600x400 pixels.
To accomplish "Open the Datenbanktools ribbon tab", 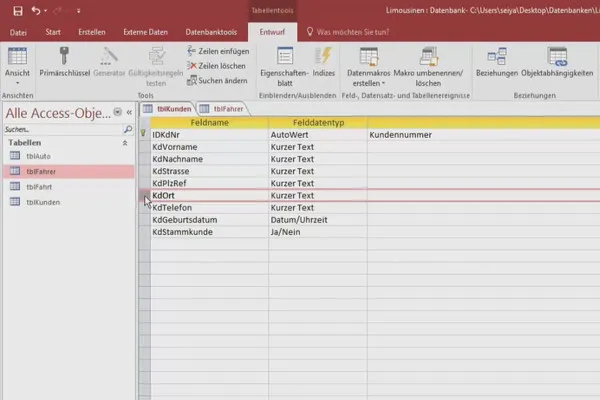I will [x=211, y=32].
